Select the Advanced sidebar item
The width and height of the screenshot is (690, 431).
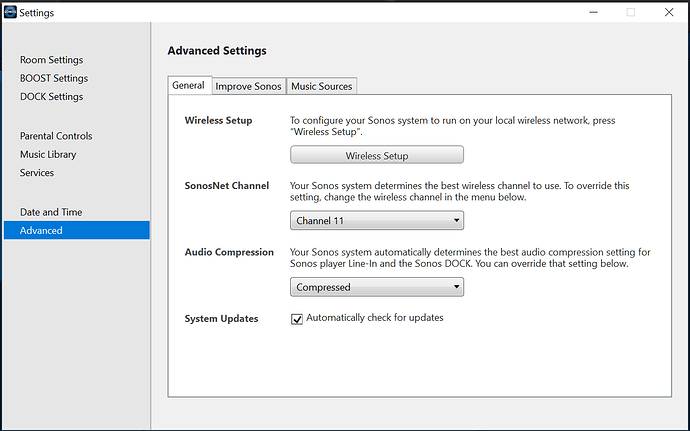(x=77, y=230)
